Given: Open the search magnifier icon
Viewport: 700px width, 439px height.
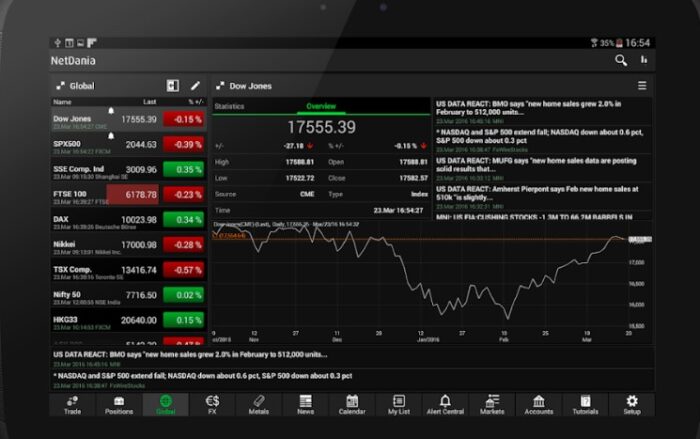Looking at the screenshot, I should pos(621,61).
